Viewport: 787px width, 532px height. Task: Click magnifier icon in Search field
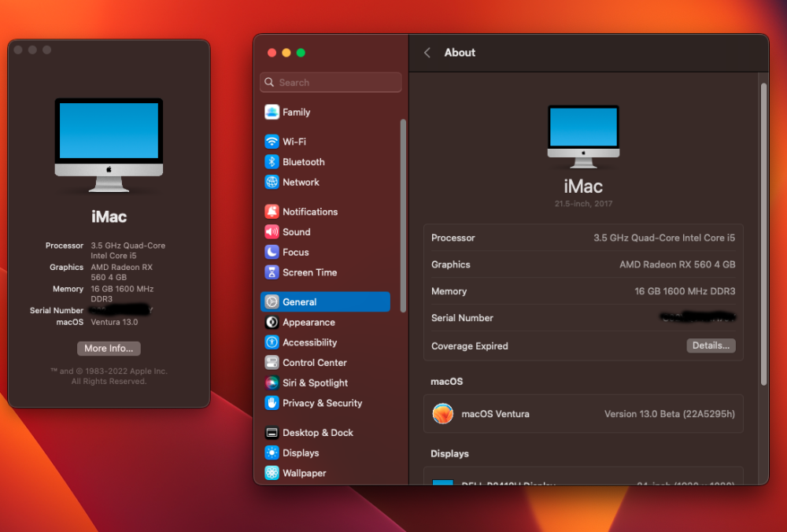(269, 83)
